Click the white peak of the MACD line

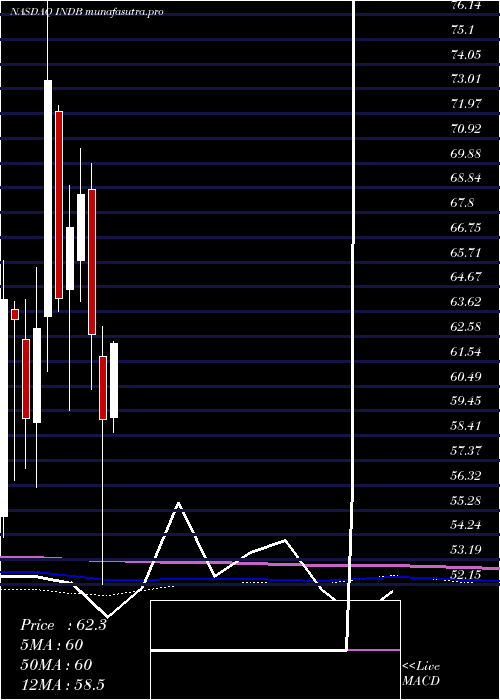[178, 504]
